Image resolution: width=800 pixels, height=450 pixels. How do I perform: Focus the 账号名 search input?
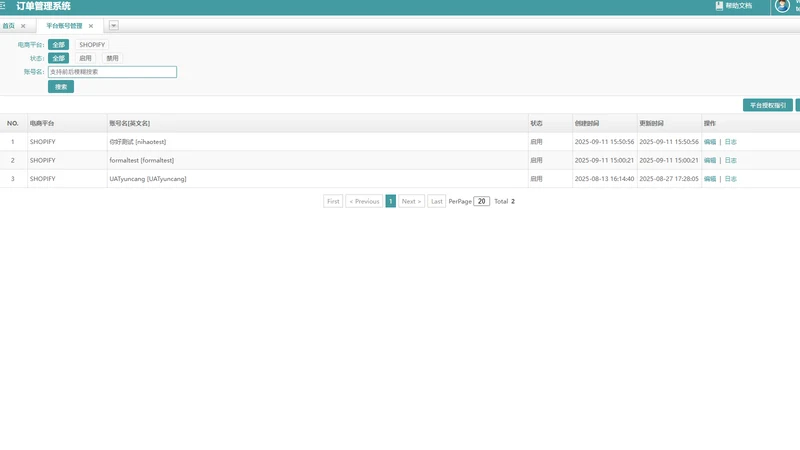point(112,72)
